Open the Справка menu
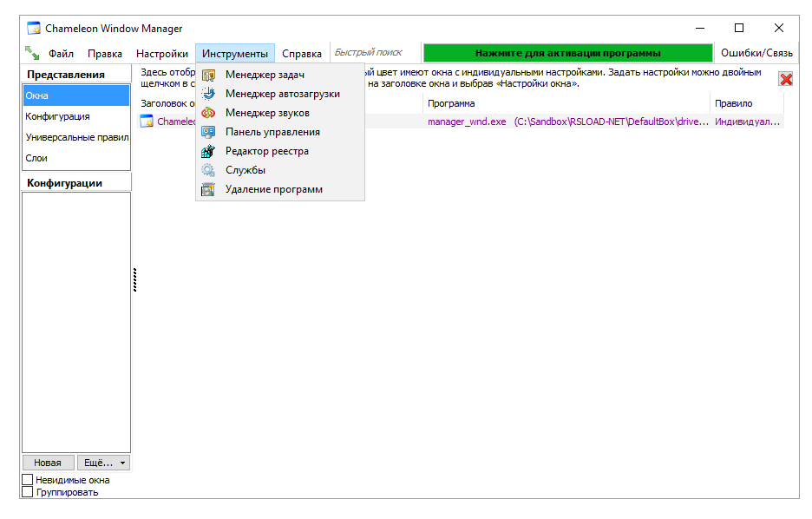812x519 pixels. point(302,53)
